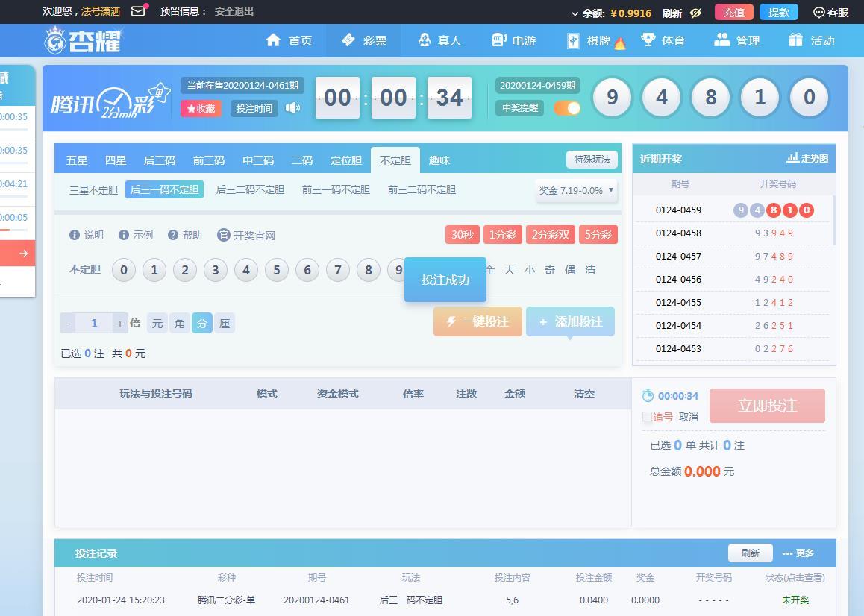Select the 大 quick filter
Image resolution: width=864 pixels, height=616 pixels.
509,270
